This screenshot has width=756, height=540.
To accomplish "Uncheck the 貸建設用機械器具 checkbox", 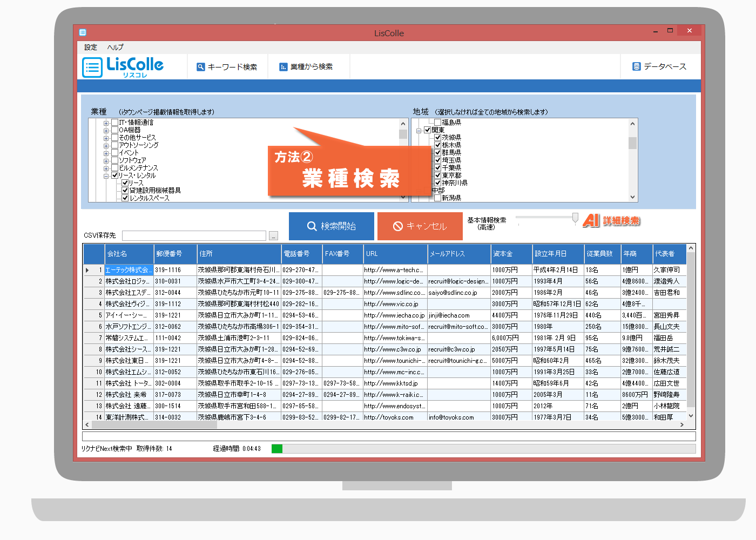I will (x=125, y=191).
